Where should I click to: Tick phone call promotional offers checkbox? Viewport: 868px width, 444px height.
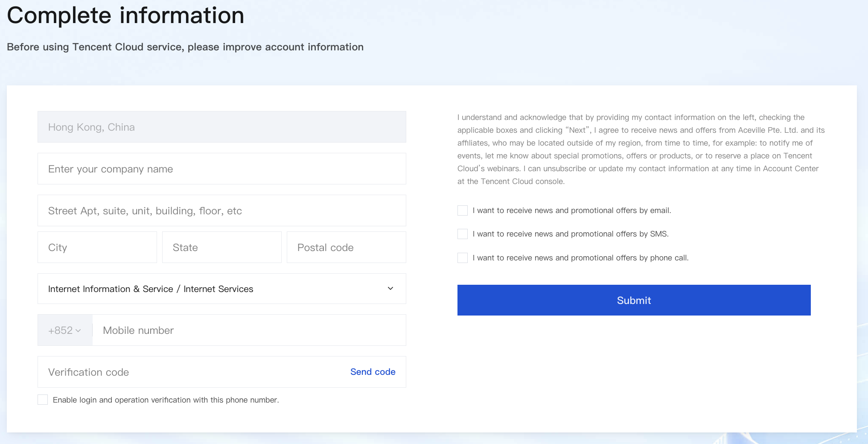click(x=463, y=258)
